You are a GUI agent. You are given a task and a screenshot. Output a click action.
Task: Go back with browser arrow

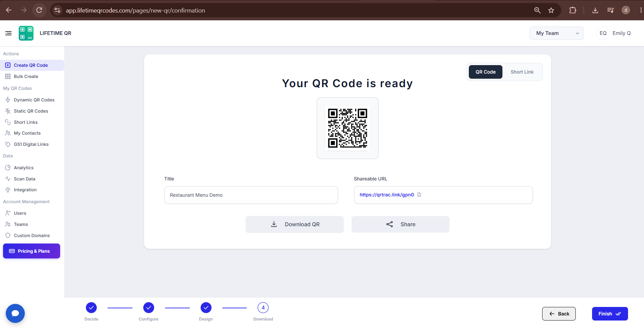tap(9, 10)
